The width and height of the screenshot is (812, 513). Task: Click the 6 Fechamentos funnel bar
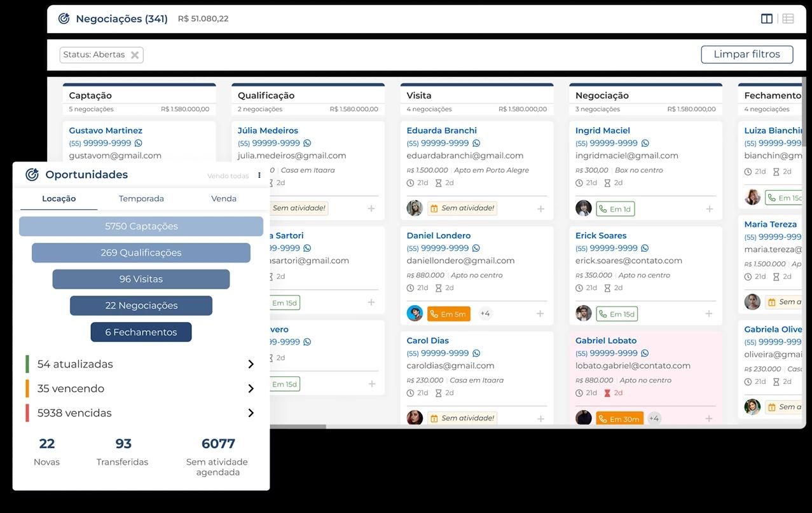[x=141, y=332]
